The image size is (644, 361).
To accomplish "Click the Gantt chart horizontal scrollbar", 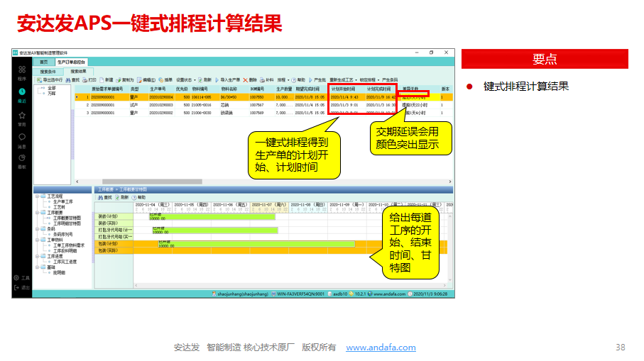I will pos(290,285).
